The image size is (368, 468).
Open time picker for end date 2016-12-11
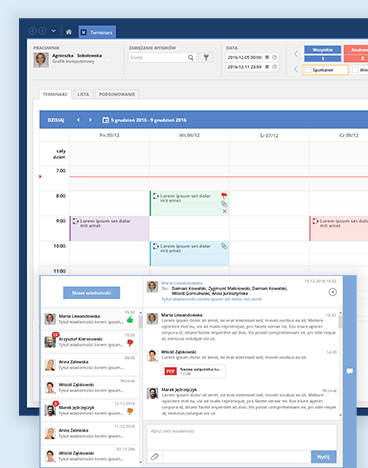click(x=274, y=67)
